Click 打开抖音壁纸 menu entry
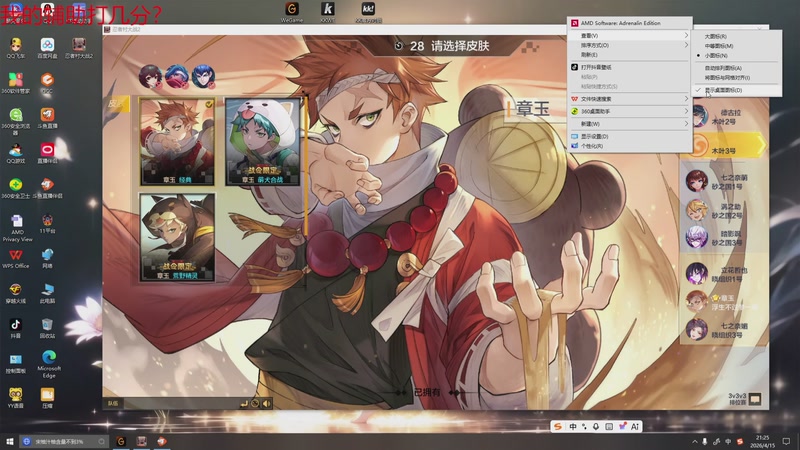The image size is (800, 450). coord(630,67)
